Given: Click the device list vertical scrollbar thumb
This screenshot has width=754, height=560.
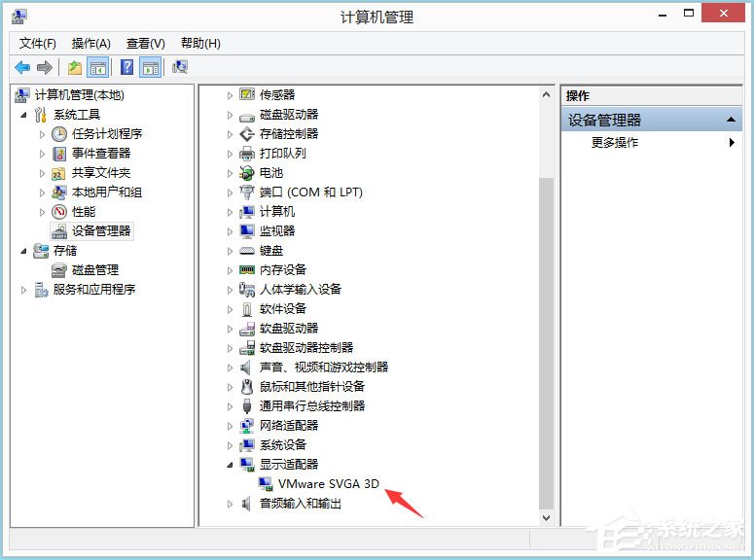Looking at the screenshot, I should pyautogui.click(x=546, y=344).
